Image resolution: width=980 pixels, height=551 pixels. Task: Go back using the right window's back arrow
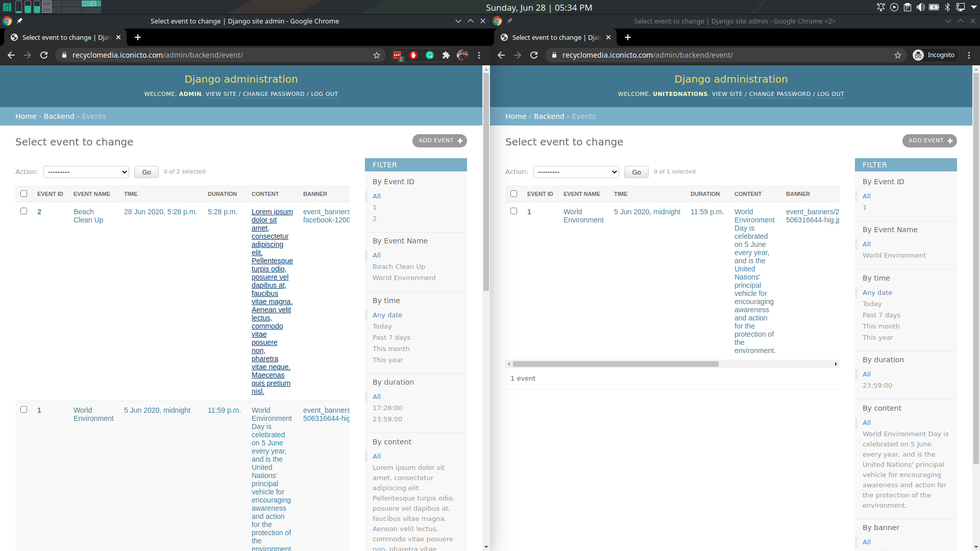click(x=501, y=55)
